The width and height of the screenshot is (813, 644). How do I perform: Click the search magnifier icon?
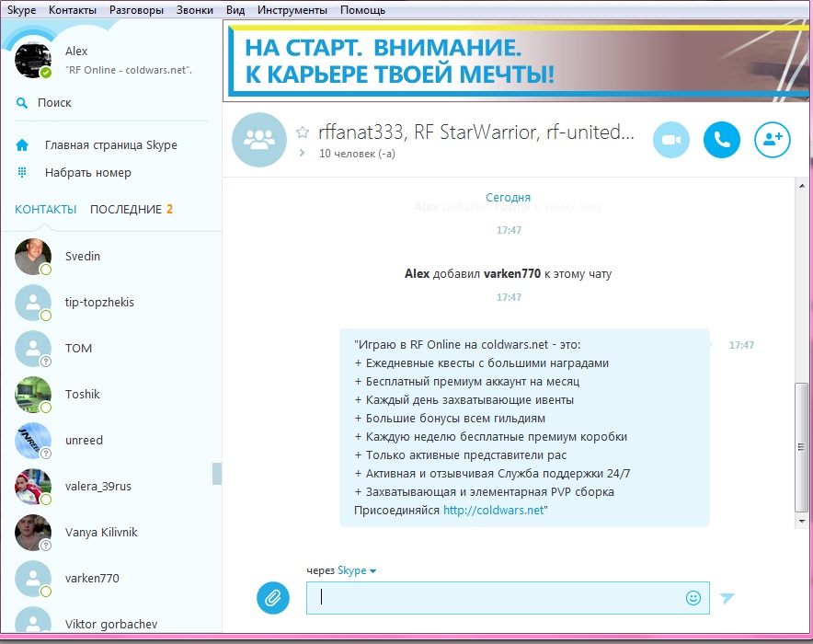tap(22, 103)
